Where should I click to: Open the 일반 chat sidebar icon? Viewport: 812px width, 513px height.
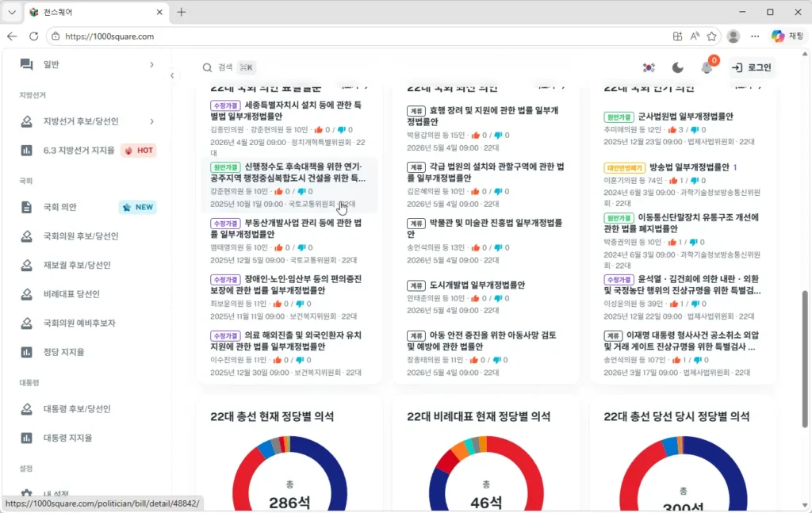pyautogui.click(x=26, y=64)
